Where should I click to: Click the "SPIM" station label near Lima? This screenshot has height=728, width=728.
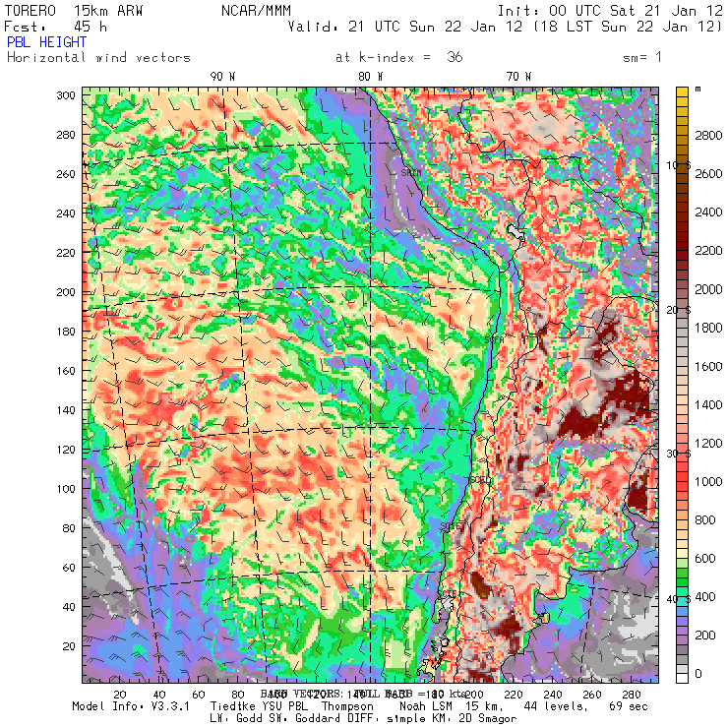(x=411, y=173)
